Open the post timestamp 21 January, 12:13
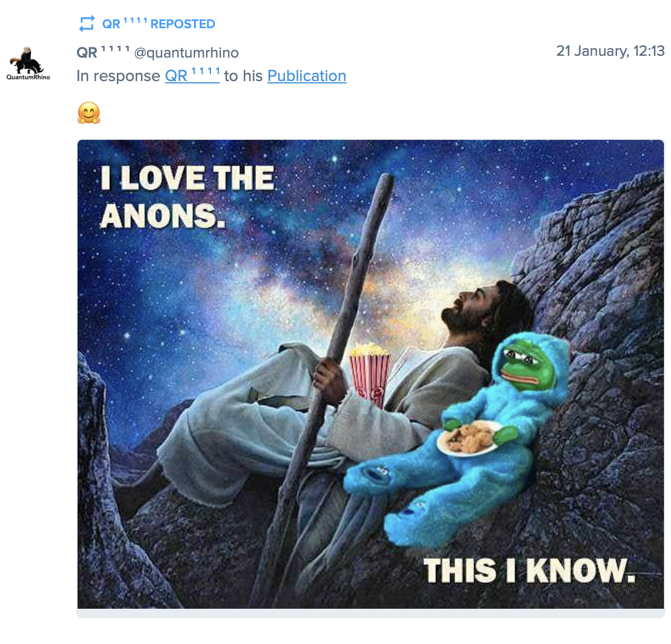This screenshot has width=671, height=644. pyautogui.click(x=610, y=51)
